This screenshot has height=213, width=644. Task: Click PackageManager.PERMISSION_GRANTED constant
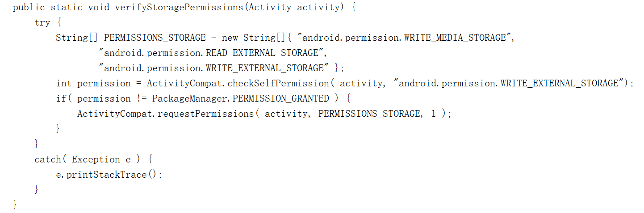tap(240, 98)
